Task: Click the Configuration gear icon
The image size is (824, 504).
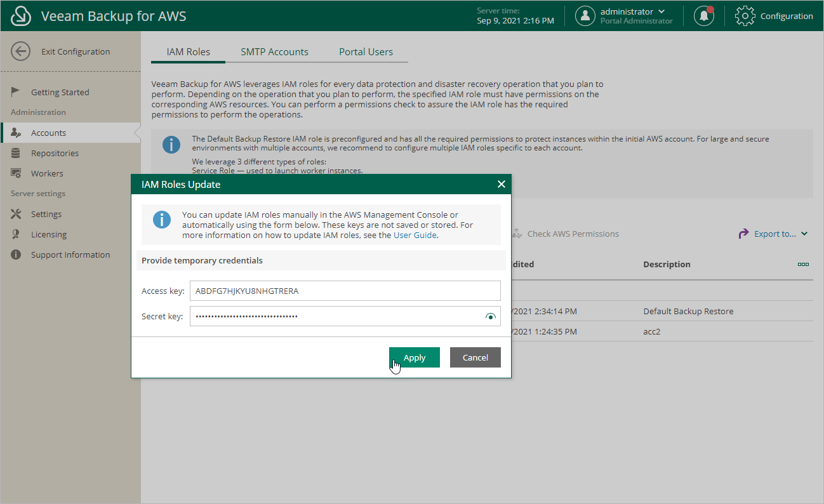Action: click(744, 16)
